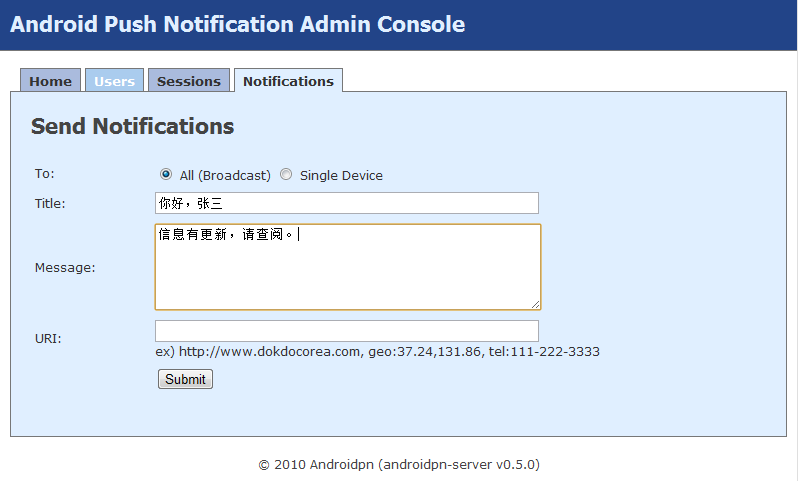Click the 'To:' field label

click(44, 173)
